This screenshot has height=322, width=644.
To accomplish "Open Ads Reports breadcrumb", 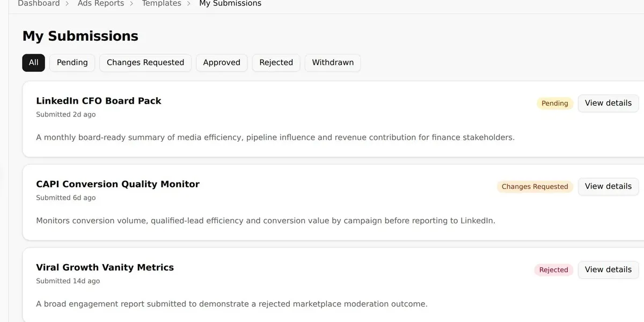I will click(x=101, y=3).
